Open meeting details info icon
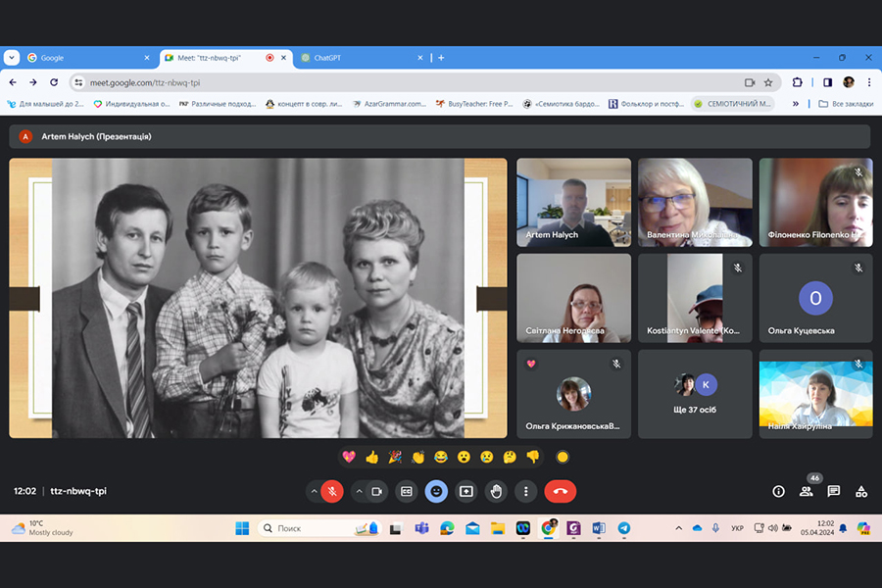This screenshot has width=882, height=588. coord(778,491)
